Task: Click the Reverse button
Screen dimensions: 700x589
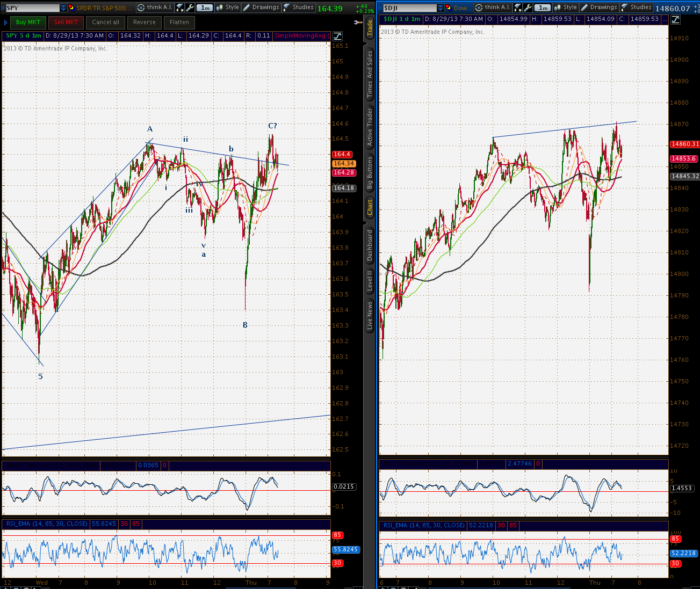Action: pyautogui.click(x=145, y=22)
